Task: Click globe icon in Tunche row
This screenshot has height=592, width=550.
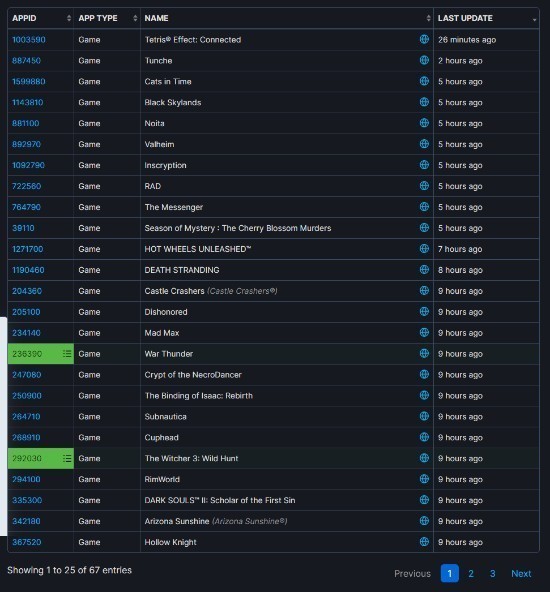Action: pyautogui.click(x=424, y=60)
